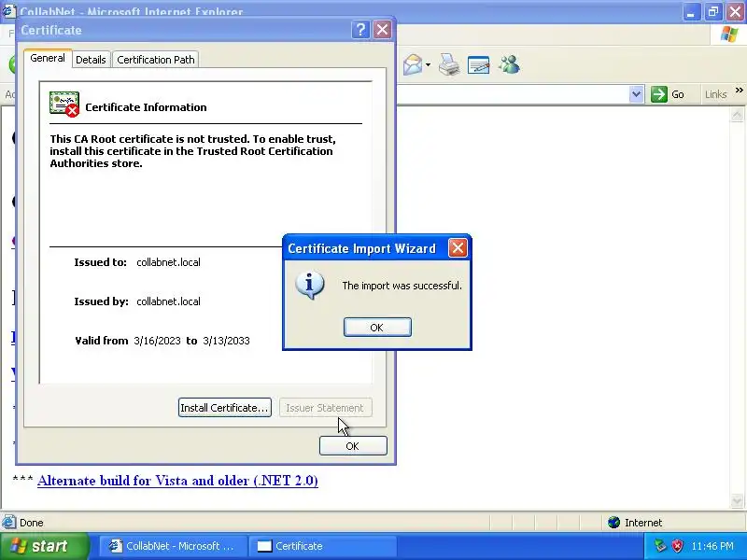Expand the address bar dropdown arrow
The width and height of the screenshot is (747, 560).
pos(636,94)
